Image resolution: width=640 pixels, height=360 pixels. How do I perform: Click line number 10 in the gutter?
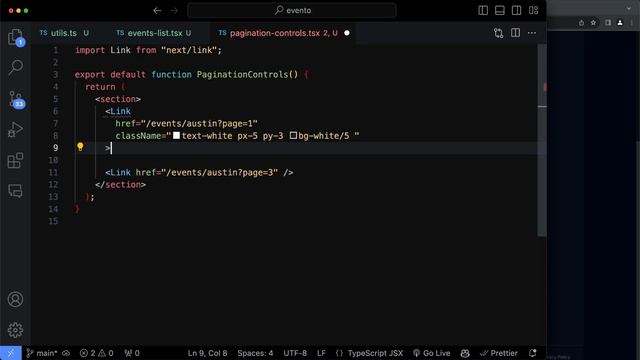click(53, 160)
